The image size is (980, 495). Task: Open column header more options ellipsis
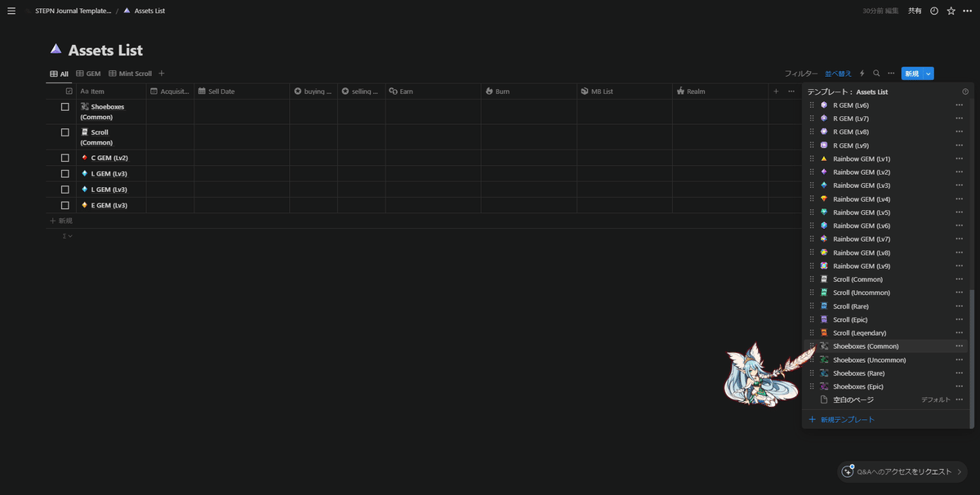(x=791, y=91)
